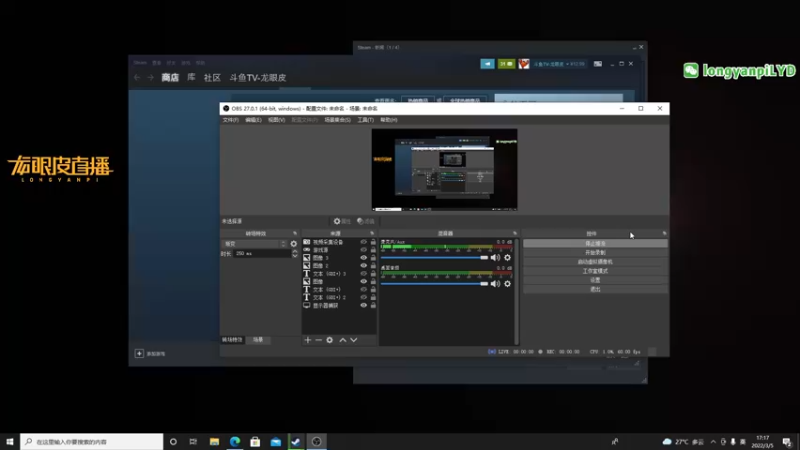Image resolution: width=800 pixels, height=450 pixels.
Task: Pop out the 混音器 mixer dock
Action: coord(514,233)
